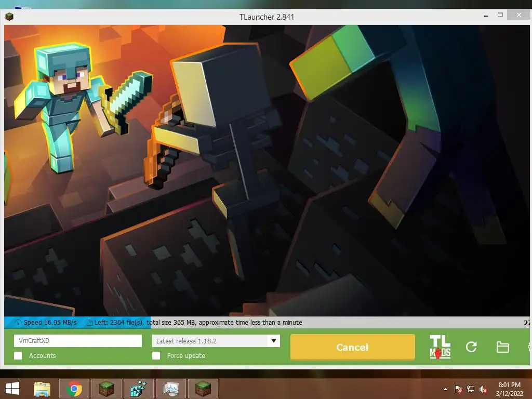532x399 pixels.
Task: Show hidden system tray icons
Action: pyautogui.click(x=445, y=389)
